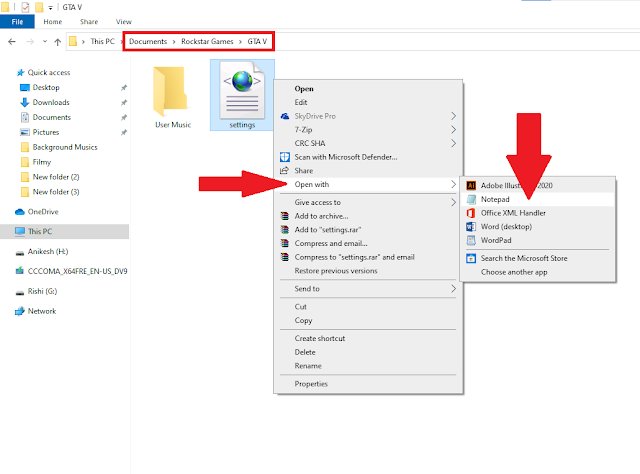This screenshot has width=640, height=474.
Task: Select Cut in context menu
Action: (368, 307)
